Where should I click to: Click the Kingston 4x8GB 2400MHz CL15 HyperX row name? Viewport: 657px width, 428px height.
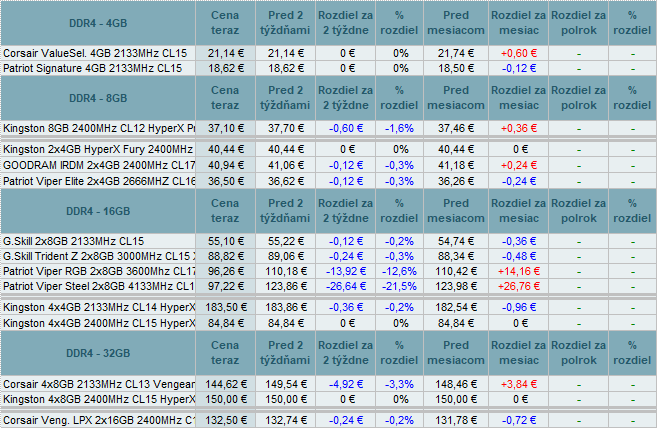point(99,399)
